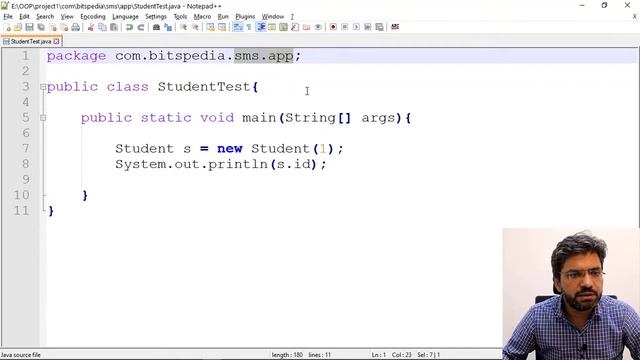The image size is (640, 360).
Task: Toggle file monitoring eye icon
Action: click(x=318, y=27)
